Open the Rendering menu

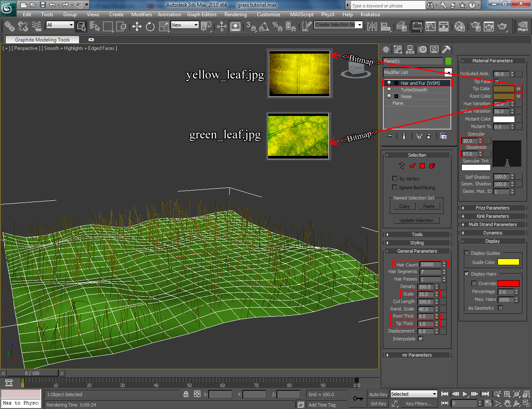235,15
